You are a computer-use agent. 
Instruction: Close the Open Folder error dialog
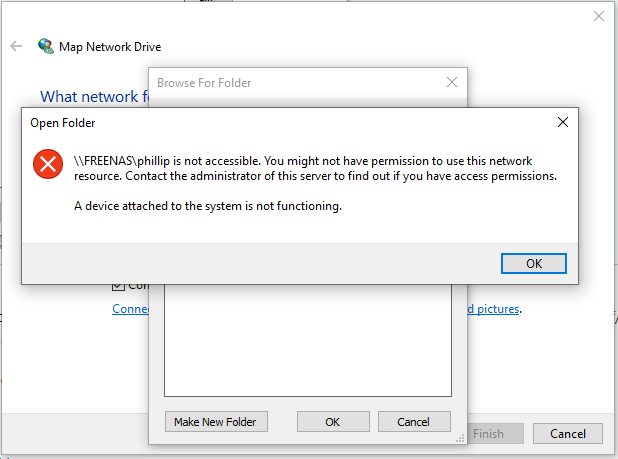pyautogui.click(x=563, y=123)
